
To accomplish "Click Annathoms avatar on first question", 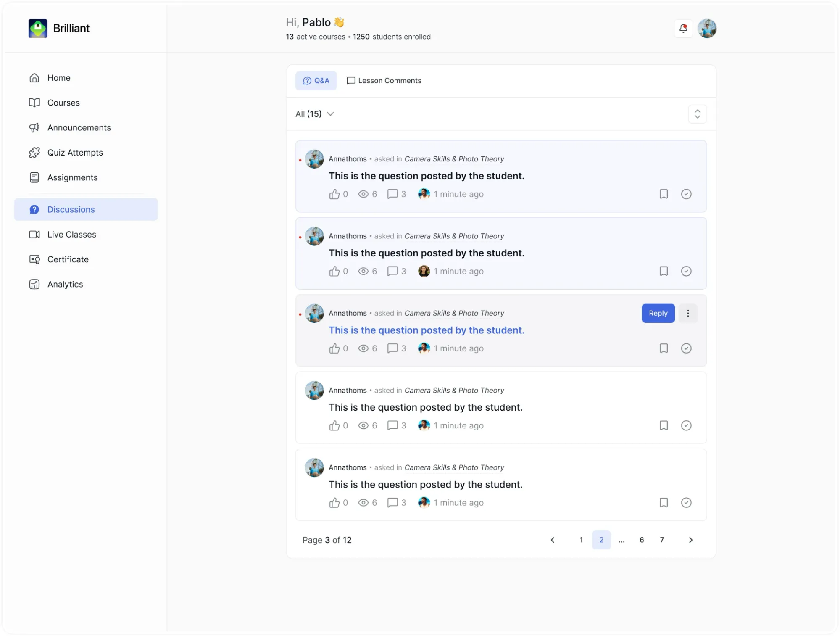I will click(x=314, y=159).
